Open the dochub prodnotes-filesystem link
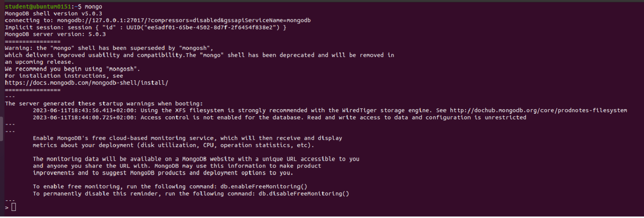 click(538, 110)
